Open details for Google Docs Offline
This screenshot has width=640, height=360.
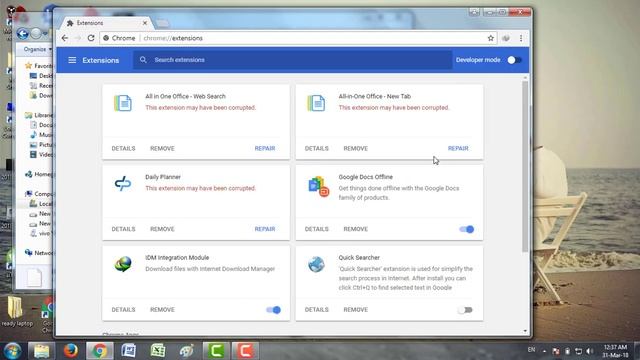[x=316, y=229]
